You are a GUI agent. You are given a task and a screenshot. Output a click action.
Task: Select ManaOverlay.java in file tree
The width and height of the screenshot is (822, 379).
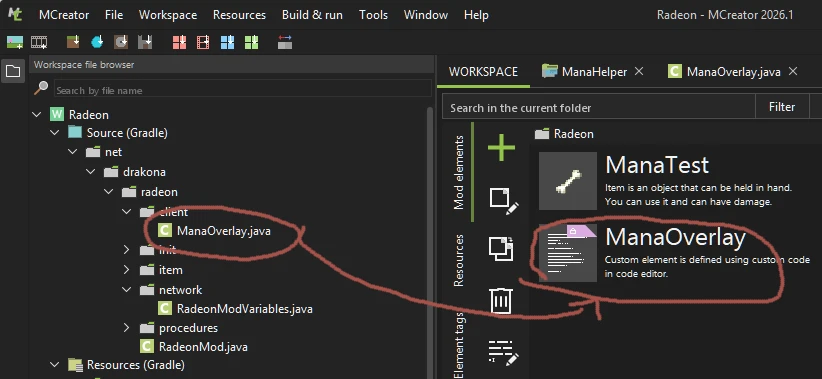[x=214, y=231]
